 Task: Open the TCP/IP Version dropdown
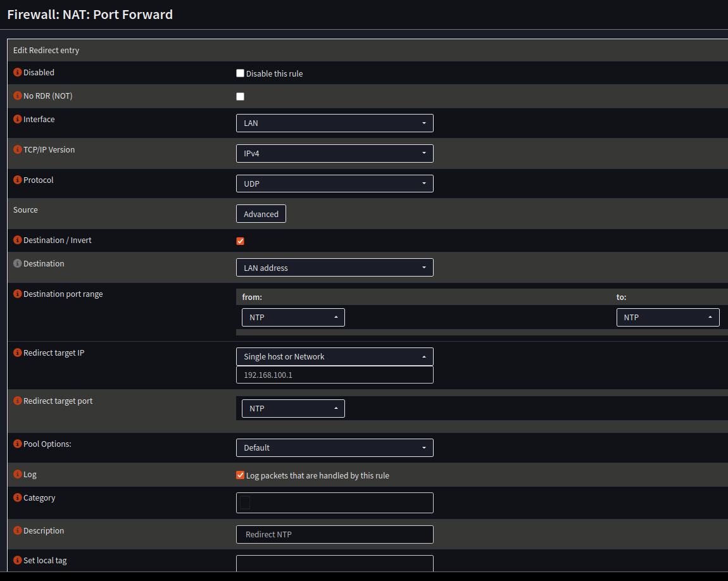334,153
